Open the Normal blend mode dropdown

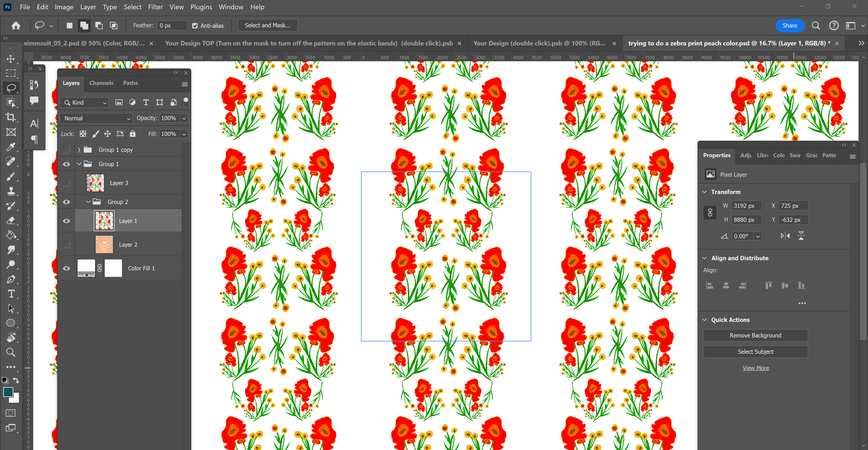tap(97, 118)
